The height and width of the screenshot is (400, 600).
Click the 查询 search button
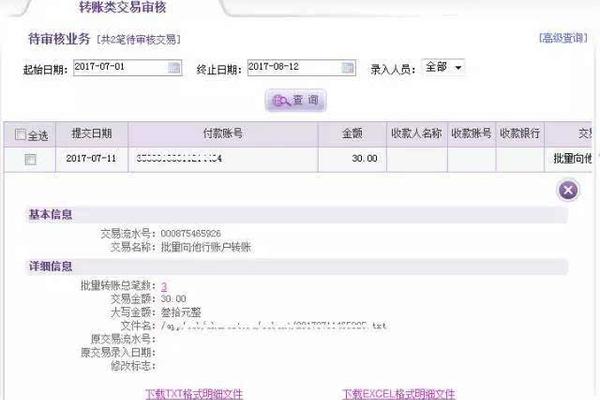(295, 100)
